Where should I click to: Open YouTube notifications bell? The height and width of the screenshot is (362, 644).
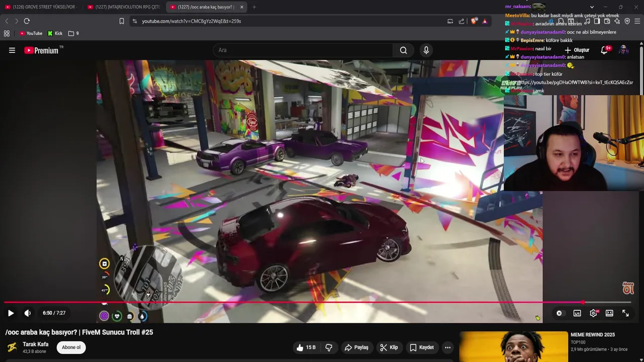[605, 50]
